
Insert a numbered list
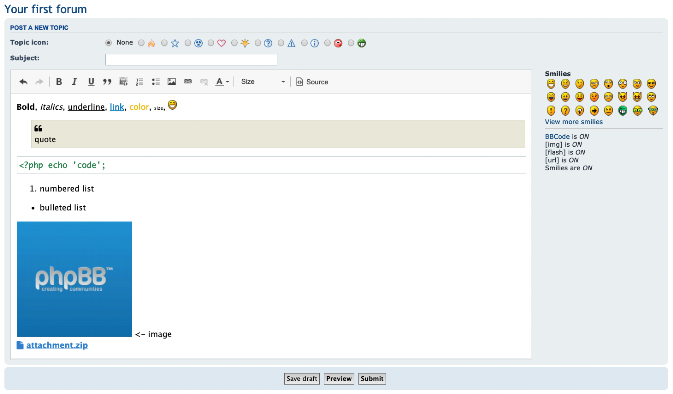click(139, 82)
